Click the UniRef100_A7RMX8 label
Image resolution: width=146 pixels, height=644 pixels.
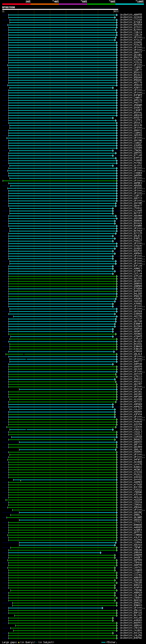[131, 351]
